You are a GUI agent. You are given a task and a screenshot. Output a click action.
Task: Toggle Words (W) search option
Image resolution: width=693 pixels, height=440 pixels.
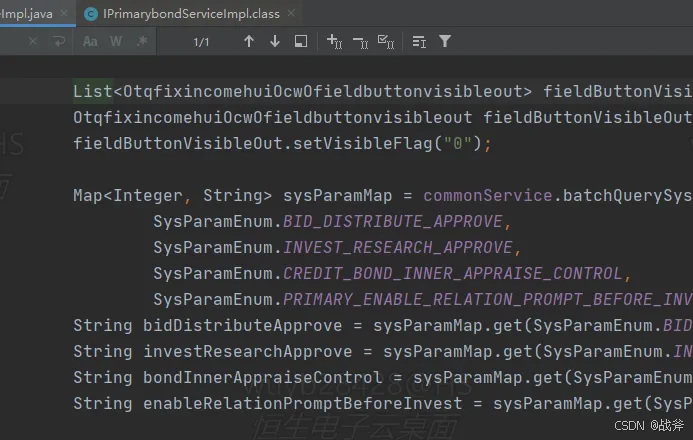coord(116,42)
